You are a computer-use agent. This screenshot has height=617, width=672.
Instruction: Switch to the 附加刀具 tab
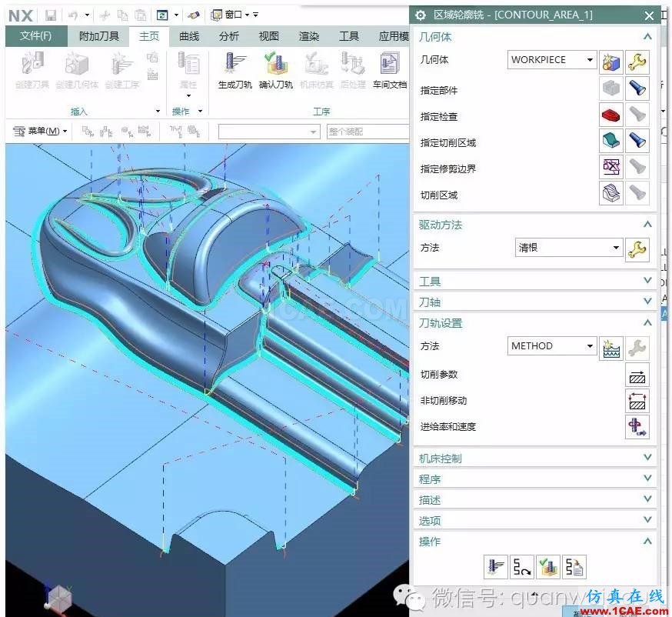click(99, 36)
